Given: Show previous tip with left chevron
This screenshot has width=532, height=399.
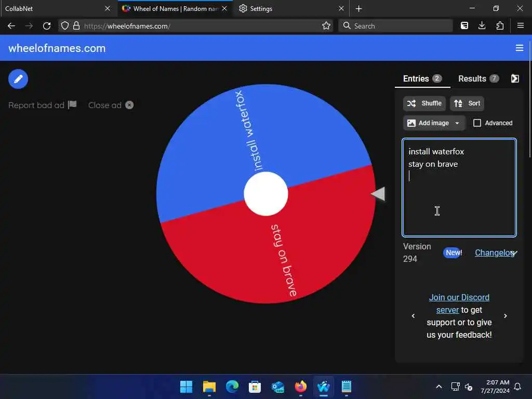Looking at the screenshot, I should point(413,316).
